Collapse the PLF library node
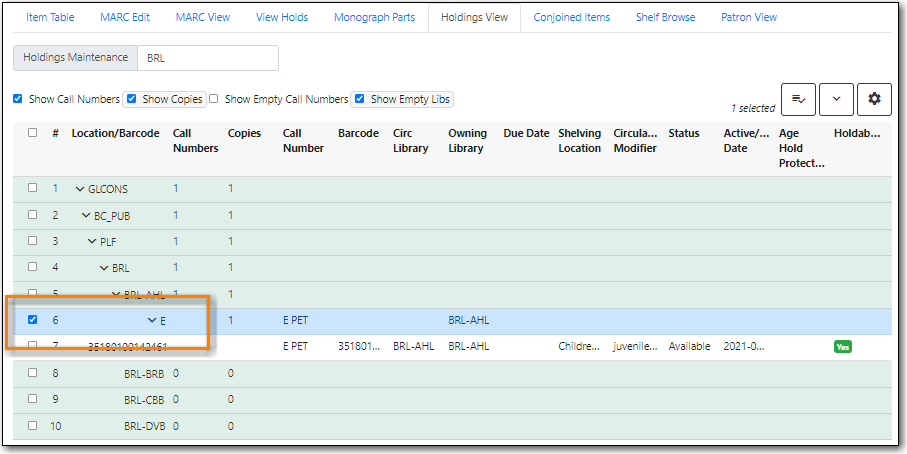Viewport: 907px width, 454px height. click(x=92, y=241)
